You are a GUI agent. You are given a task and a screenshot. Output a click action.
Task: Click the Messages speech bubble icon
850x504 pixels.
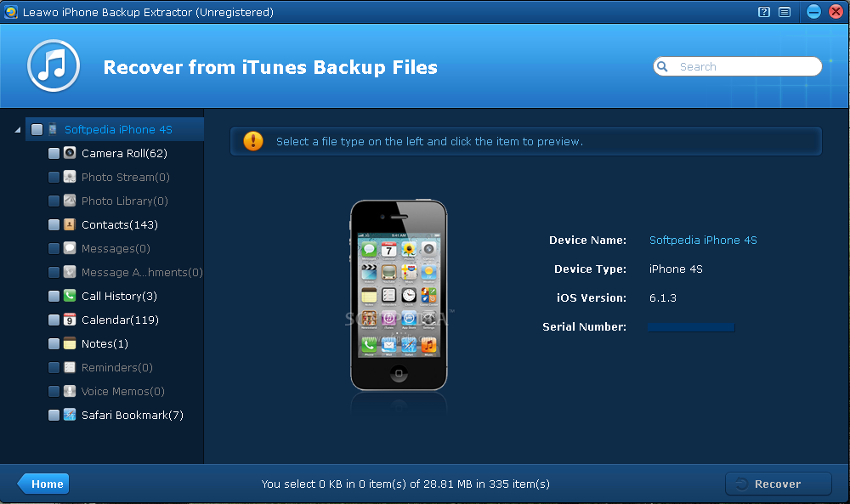click(x=70, y=248)
